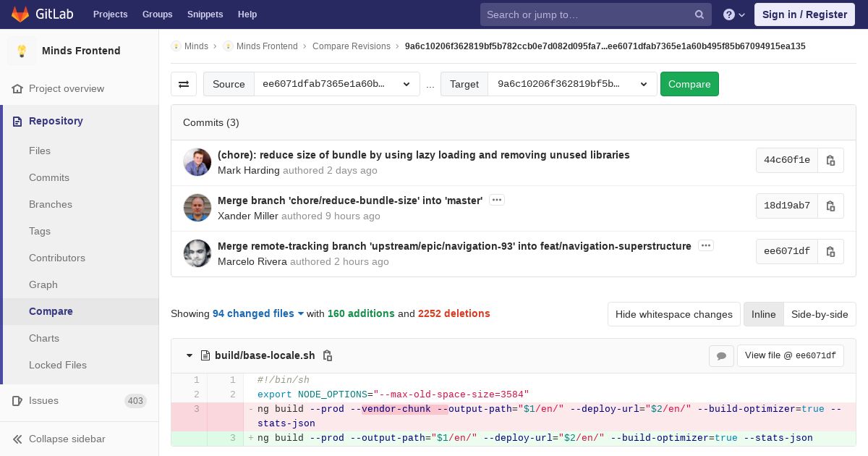Open the Groups menu in navbar
The height and width of the screenshot is (456, 868).
tap(157, 14)
